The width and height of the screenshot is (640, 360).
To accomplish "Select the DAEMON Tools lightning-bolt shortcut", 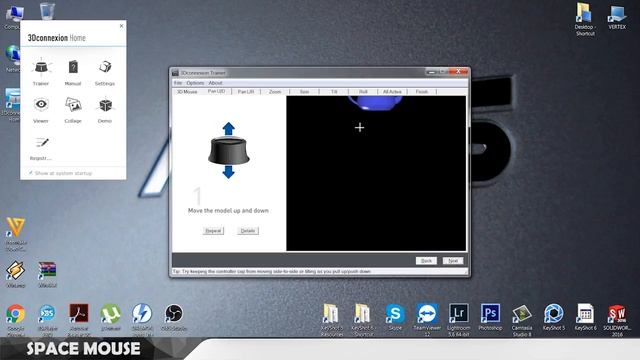I will click(x=142, y=320).
